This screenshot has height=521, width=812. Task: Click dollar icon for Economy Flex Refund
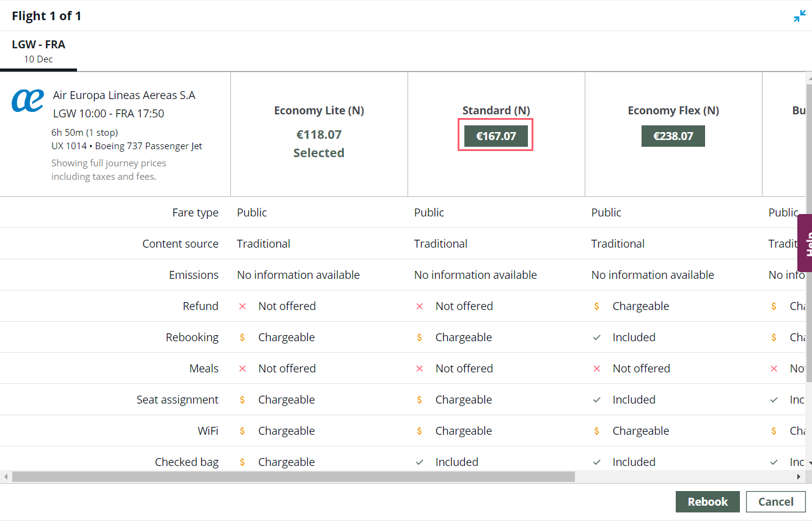pyautogui.click(x=597, y=306)
